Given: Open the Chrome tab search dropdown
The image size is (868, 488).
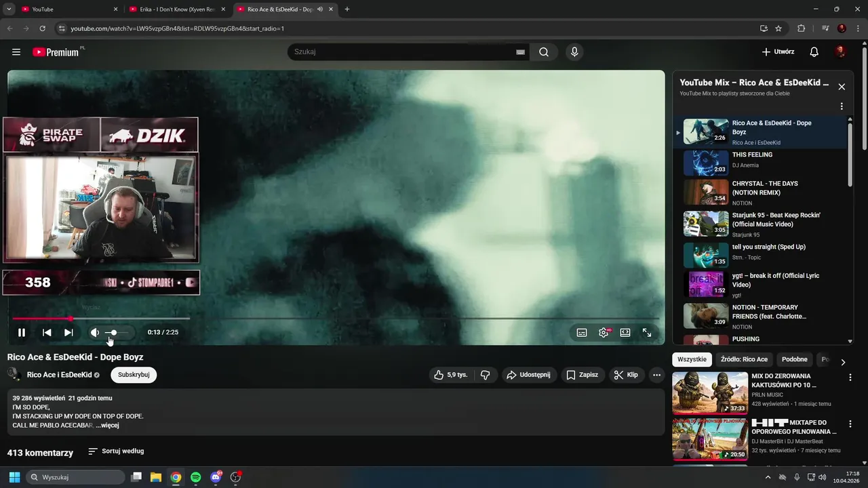Looking at the screenshot, I should pyautogui.click(x=9, y=9).
